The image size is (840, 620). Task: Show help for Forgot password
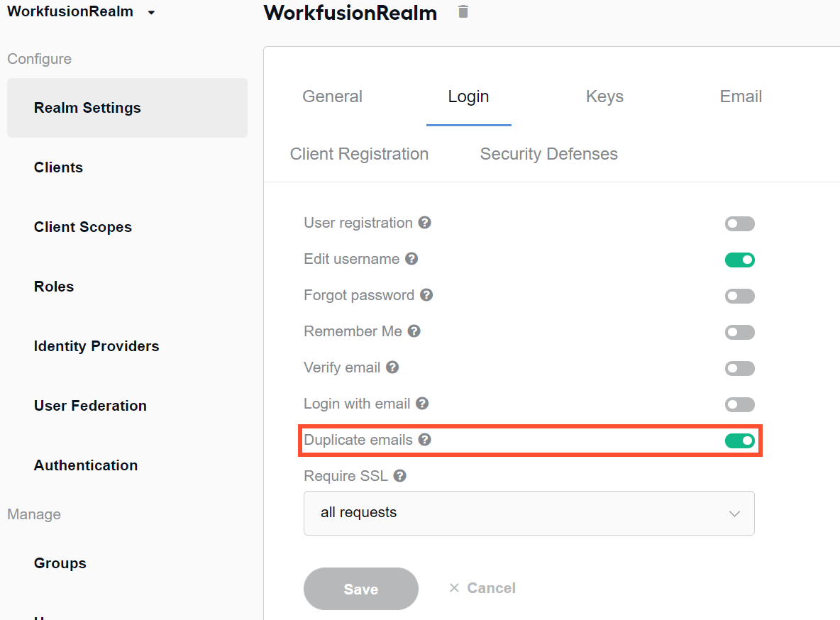[x=426, y=294]
